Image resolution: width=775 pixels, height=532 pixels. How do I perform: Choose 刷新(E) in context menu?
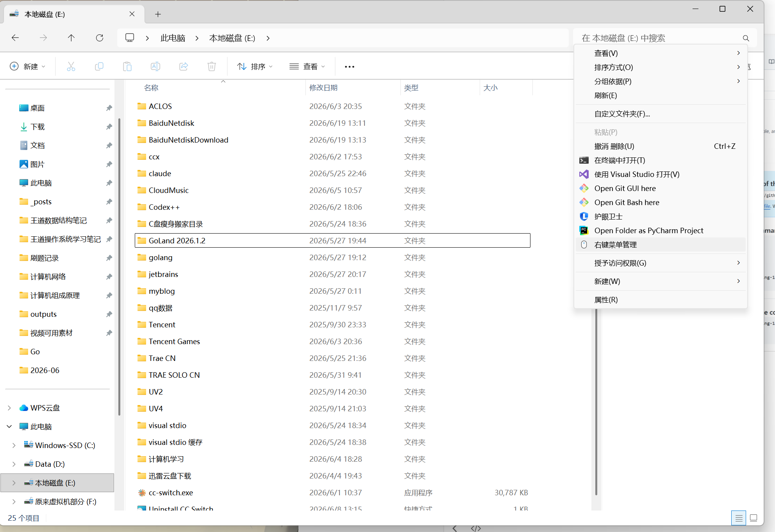coord(661,95)
